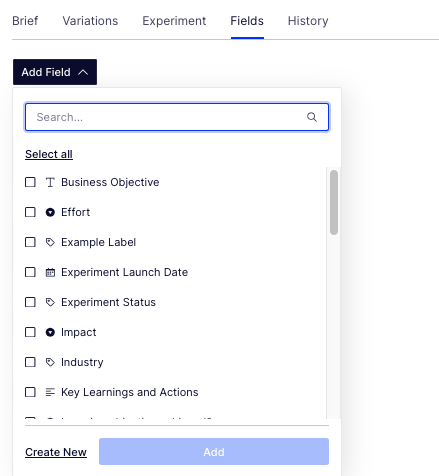Click the paragraph icon beside Key Learnings and Actions
This screenshot has width=439, height=476.
coord(50,392)
